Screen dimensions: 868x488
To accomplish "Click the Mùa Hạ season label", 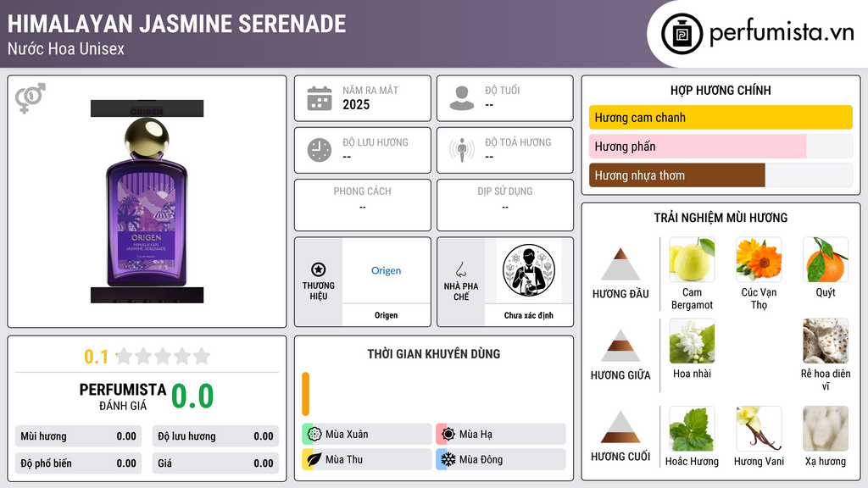I will [x=476, y=435].
